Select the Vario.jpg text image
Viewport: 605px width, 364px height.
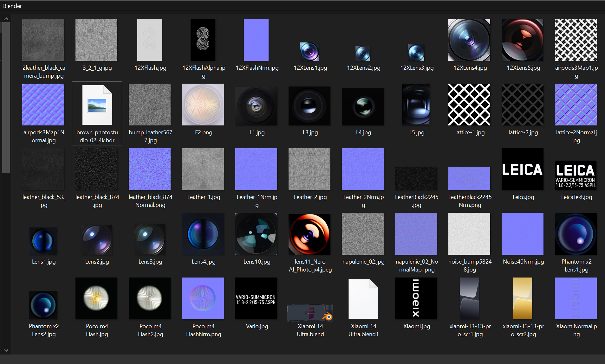pyautogui.click(x=256, y=298)
